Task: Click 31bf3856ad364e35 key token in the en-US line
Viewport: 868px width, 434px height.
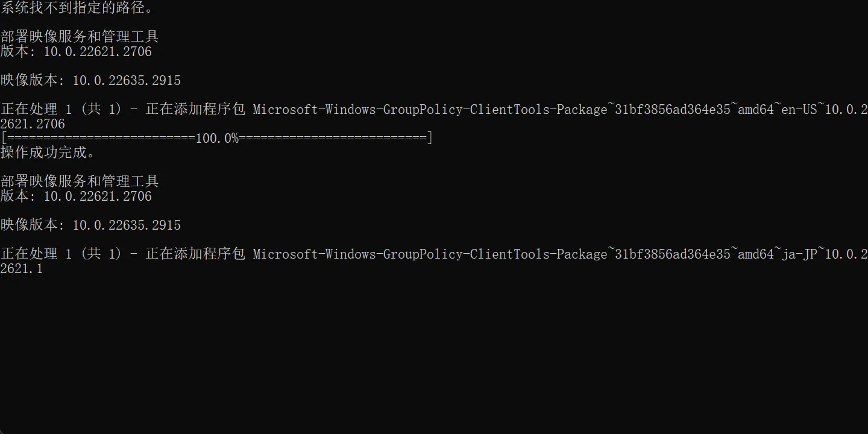Action: click(x=672, y=110)
